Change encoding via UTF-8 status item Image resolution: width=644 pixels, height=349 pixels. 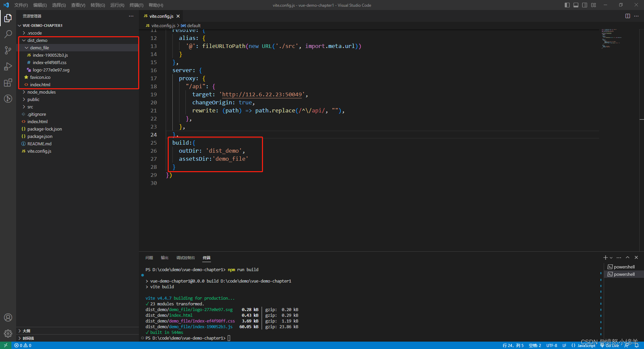click(552, 345)
